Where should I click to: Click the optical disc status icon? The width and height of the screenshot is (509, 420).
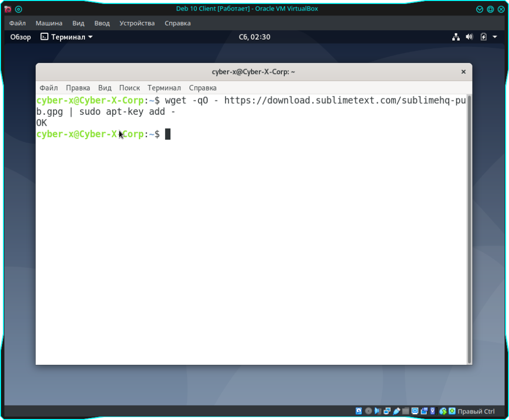pyautogui.click(x=368, y=411)
